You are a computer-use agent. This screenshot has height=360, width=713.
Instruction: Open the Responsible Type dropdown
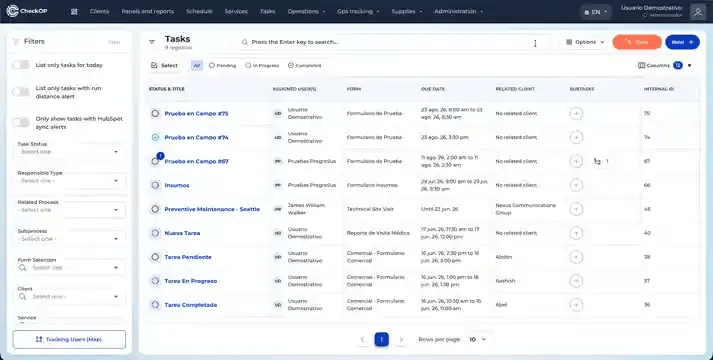click(70, 181)
